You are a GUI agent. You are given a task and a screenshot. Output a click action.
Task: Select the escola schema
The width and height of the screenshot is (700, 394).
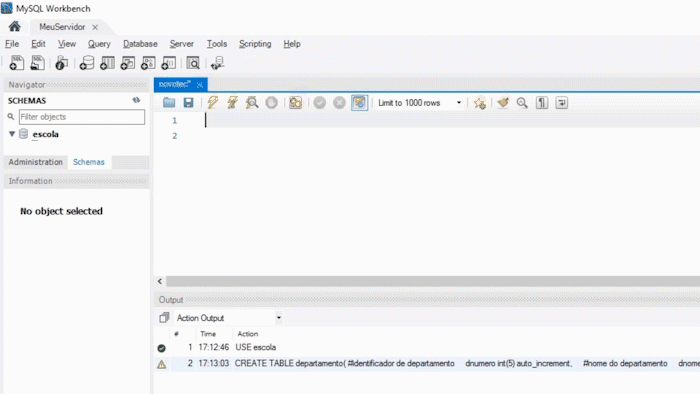[45, 134]
